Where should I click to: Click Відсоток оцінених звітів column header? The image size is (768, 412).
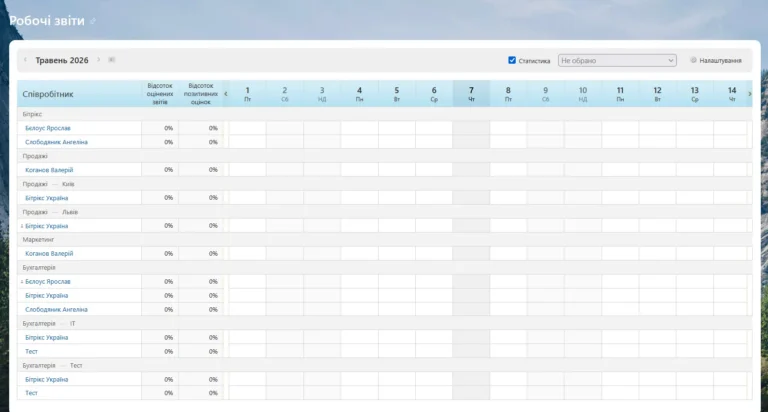click(160, 94)
